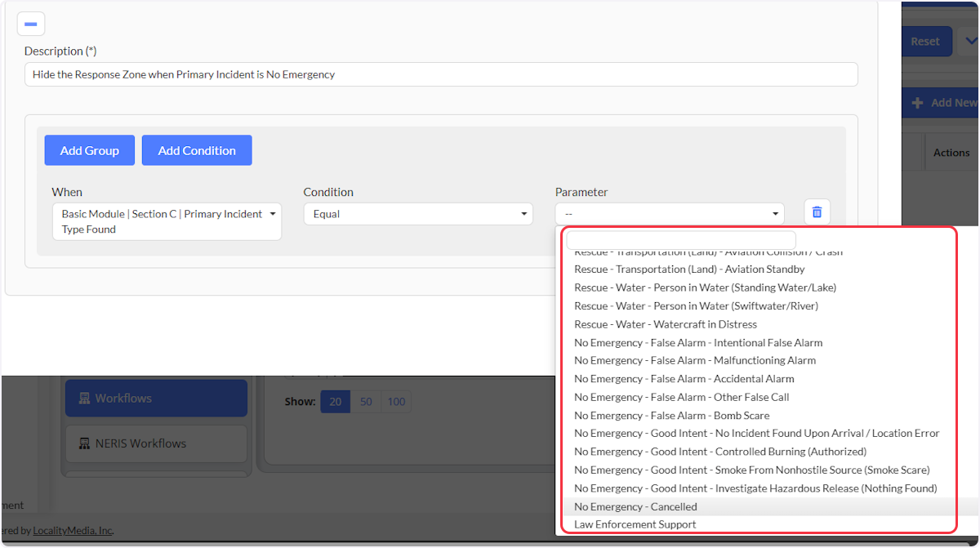
Task: Choose Controlled Burning (Authorized) option
Action: [720, 452]
